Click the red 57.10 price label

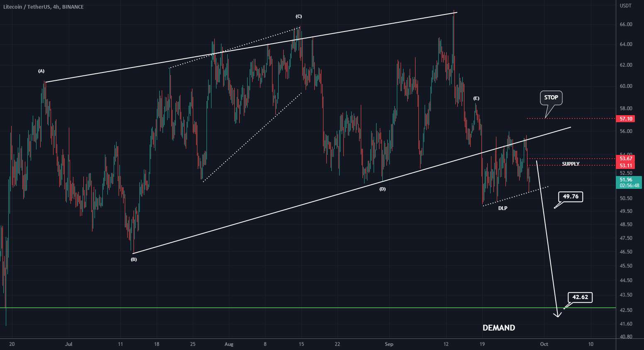coord(626,119)
